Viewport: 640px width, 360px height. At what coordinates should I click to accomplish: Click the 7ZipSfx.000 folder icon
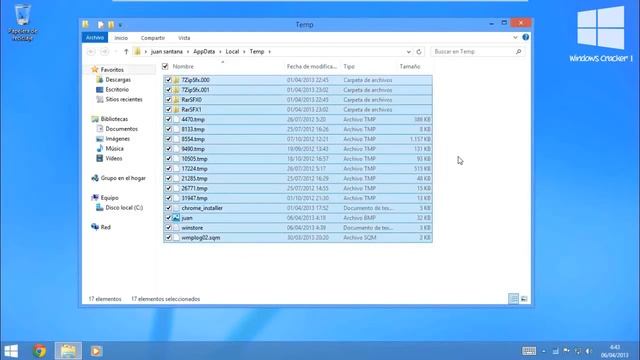click(x=176, y=80)
